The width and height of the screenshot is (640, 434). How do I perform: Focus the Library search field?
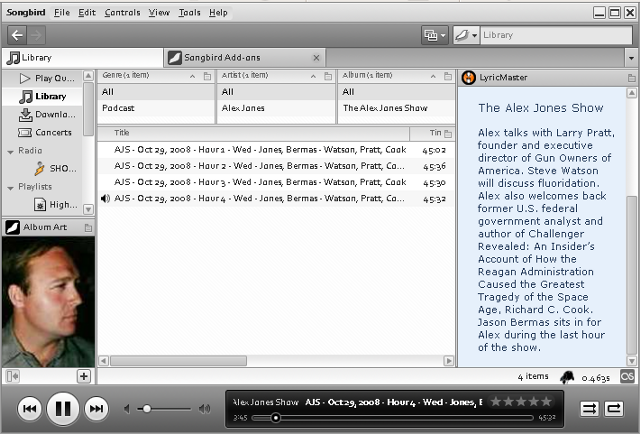(556, 36)
